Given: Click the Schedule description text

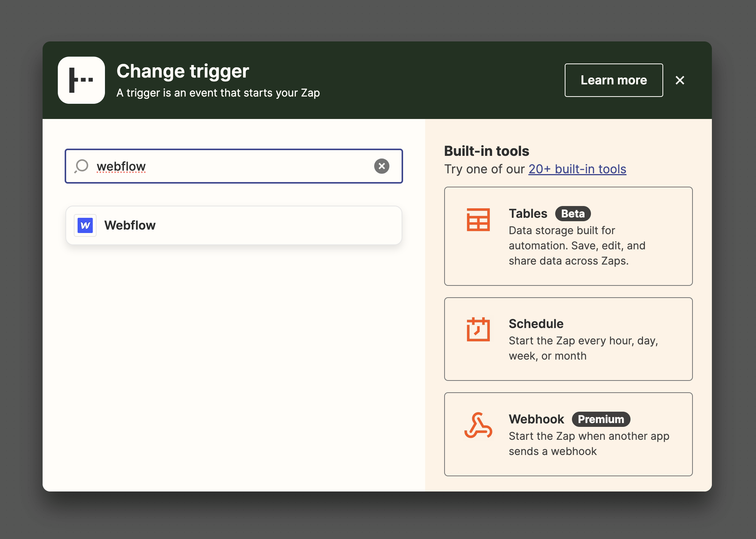Looking at the screenshot, I should [x=583, y=348].
